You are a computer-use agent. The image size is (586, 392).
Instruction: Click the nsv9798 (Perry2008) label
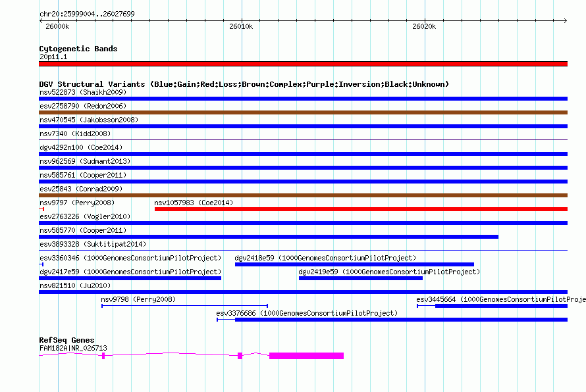coord(138,299)
